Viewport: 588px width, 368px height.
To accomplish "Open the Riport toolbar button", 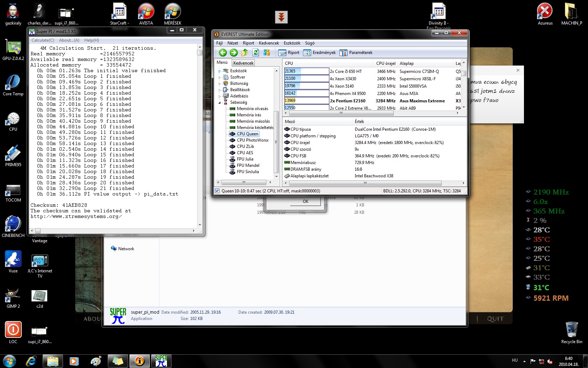I will coord(289,53).
